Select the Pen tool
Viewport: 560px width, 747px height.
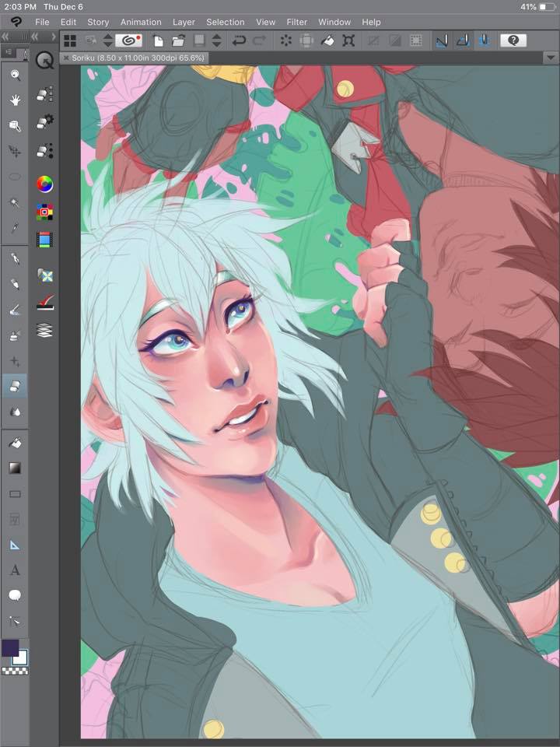pyautogui.click(x=15, y=258)
